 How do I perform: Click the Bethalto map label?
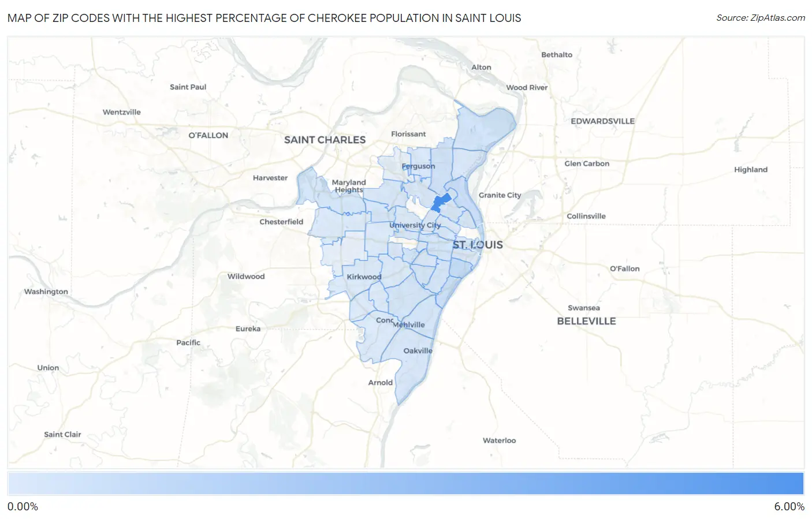557,55
